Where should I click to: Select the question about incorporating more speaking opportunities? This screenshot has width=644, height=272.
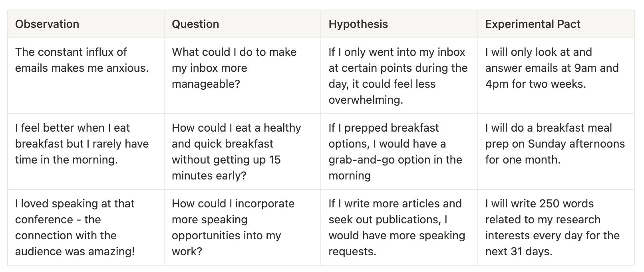coord(233,227)
